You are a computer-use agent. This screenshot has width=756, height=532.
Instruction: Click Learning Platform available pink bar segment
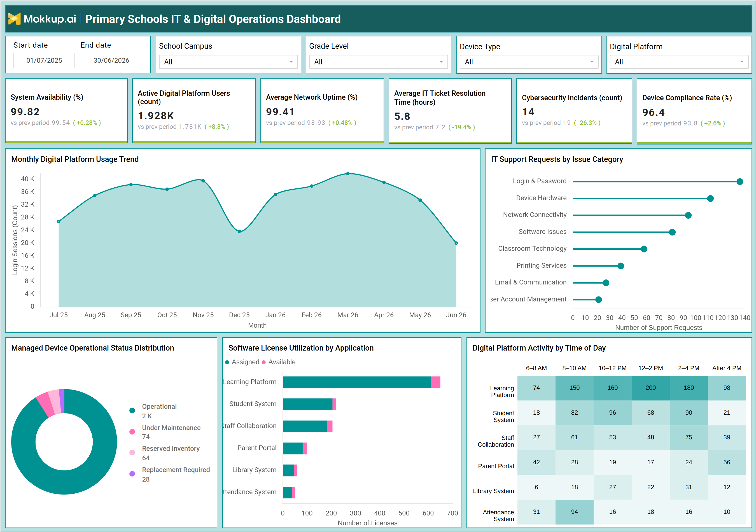(x=435, y=382)
